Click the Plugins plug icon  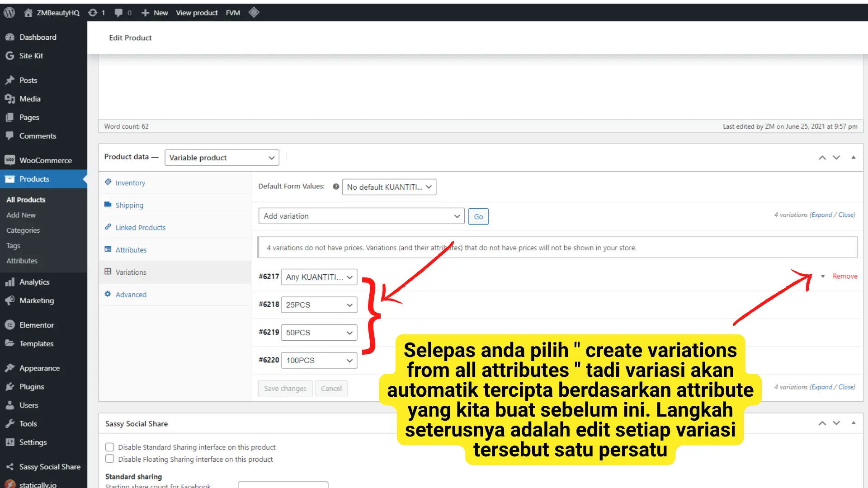10,386
